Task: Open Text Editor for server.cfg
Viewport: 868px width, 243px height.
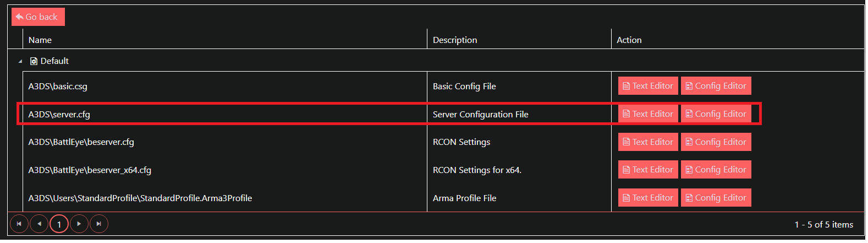Action: (x=648, y=114)
